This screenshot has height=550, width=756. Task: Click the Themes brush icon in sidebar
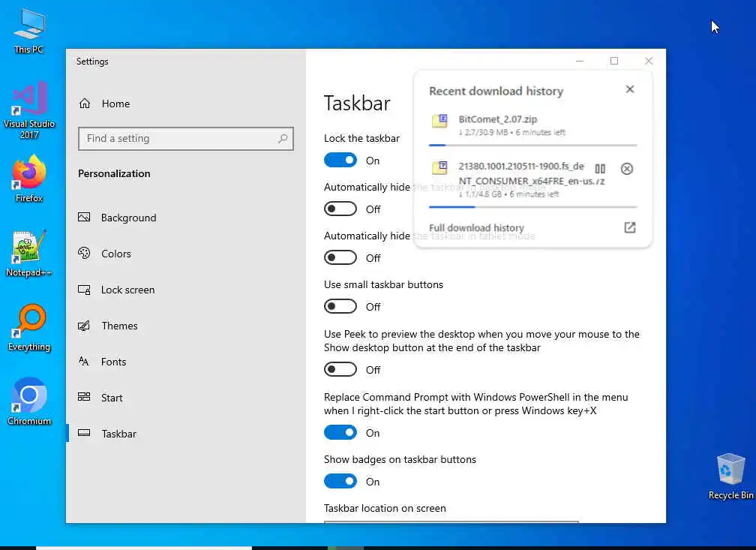[84, 326]
